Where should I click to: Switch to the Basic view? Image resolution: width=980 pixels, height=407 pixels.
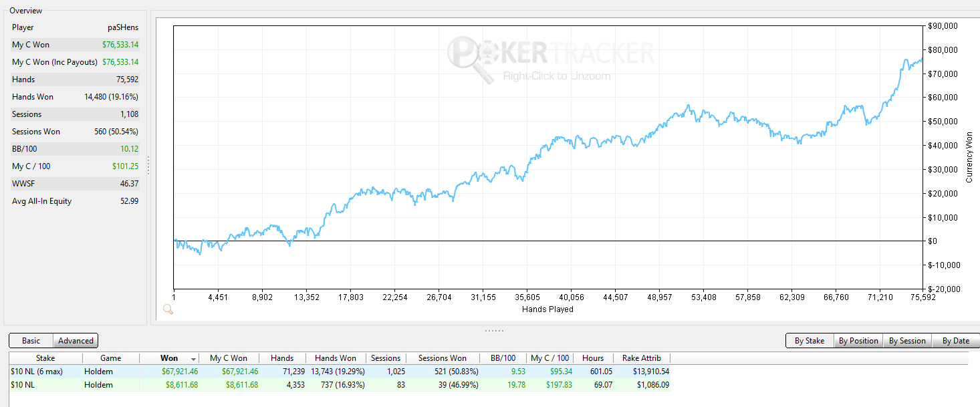click(x=31, y=341)
